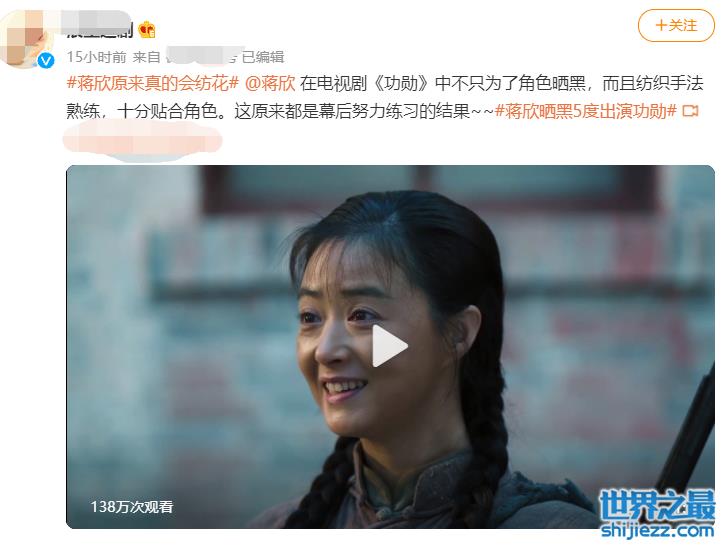Open hashtag #蒋欣原来真的会纺花#
725x545 pixels.
tap(153, 83)
